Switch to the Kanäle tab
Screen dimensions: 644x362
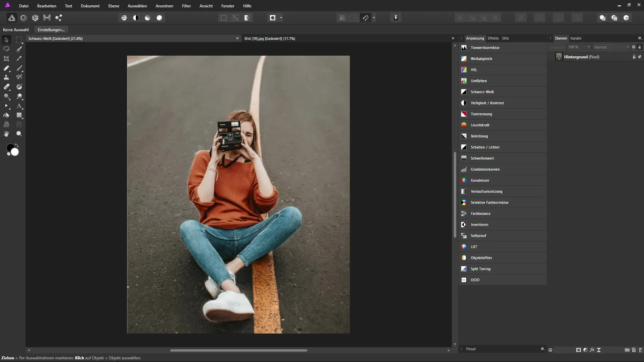(576, 38)
